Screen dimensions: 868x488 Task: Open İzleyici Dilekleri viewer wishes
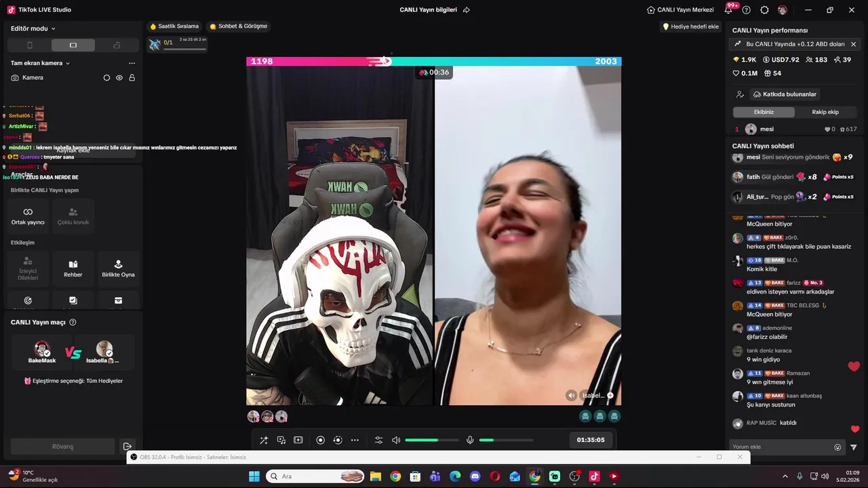pyautogui.click(x=28, y=268)
